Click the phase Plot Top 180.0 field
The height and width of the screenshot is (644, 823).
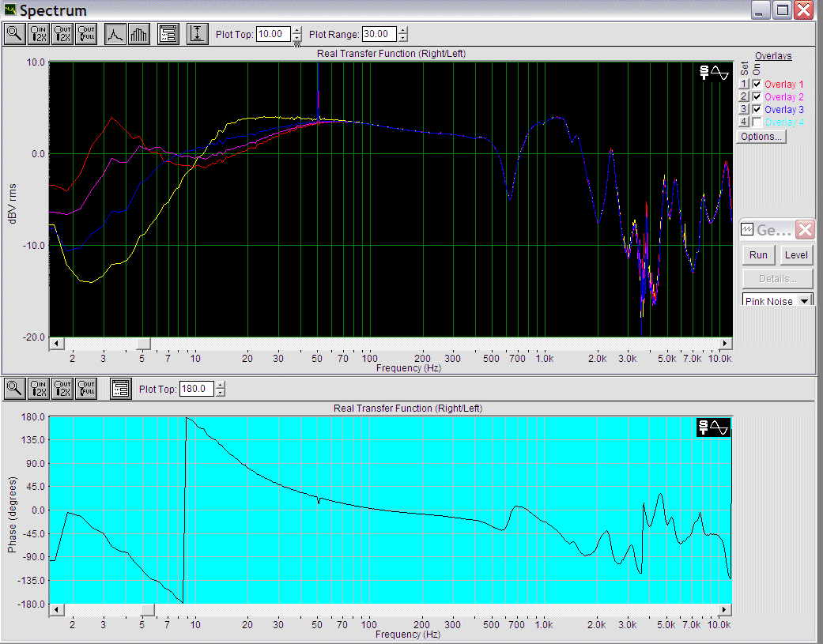197,389
